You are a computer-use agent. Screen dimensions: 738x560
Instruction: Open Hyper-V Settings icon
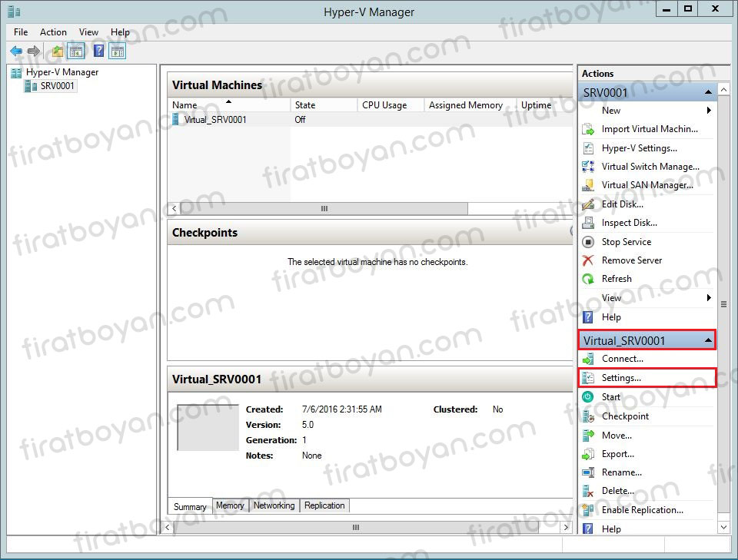pos(588,148)
